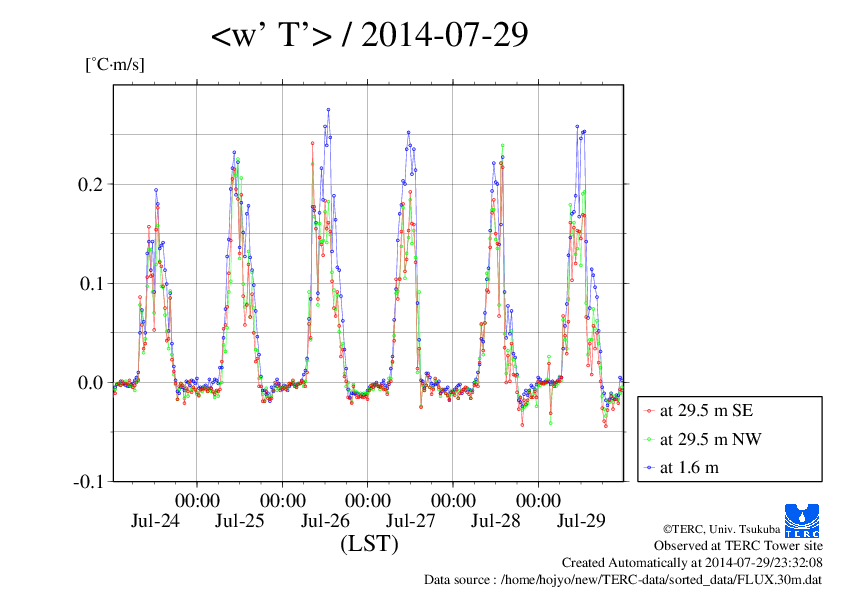Click the "Created Automatically at 2014-07-29/23:32:08" text

692,563
